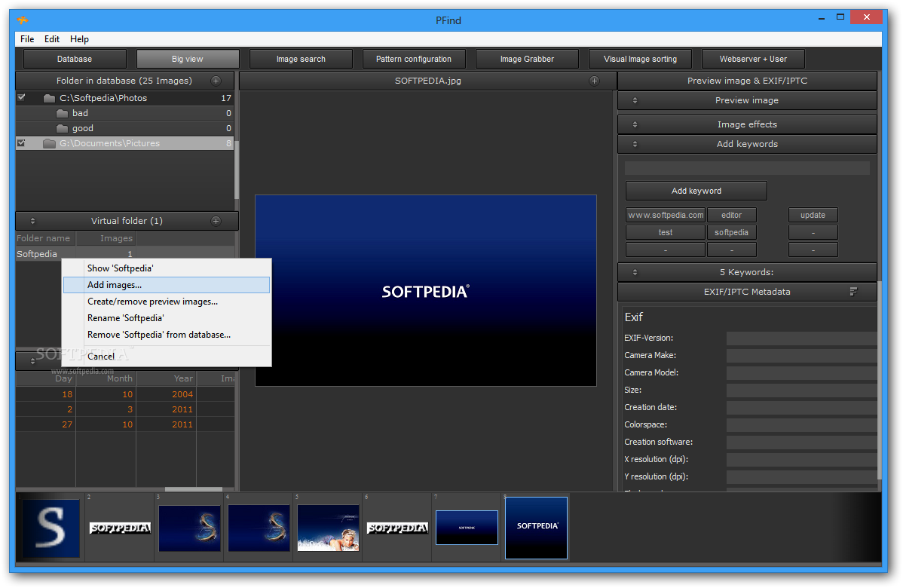Open the Image search tab
The width and height of the screenshot is (903, 588).
(301, 59)
